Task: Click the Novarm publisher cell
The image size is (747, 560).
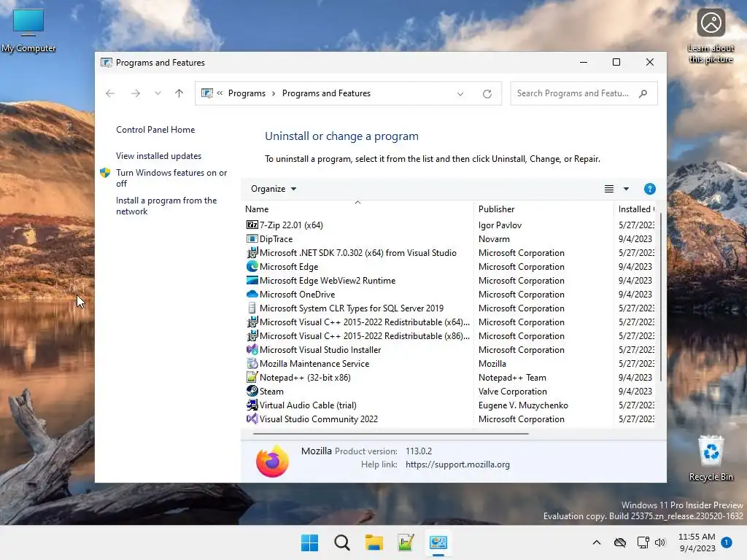Action: (494, 239)
